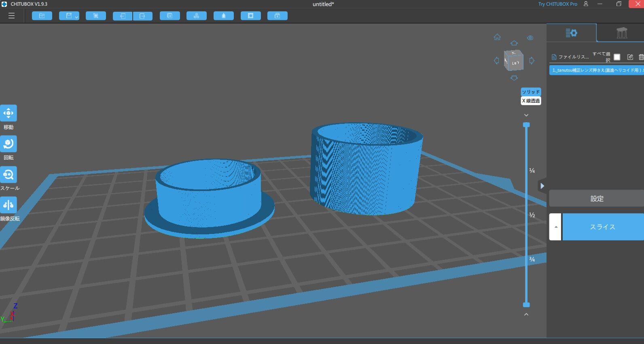The width and height of the screenshot is (644, 344).
Task: Check the select all (すべて選択) checkbox
Action: tap(617, 57)
